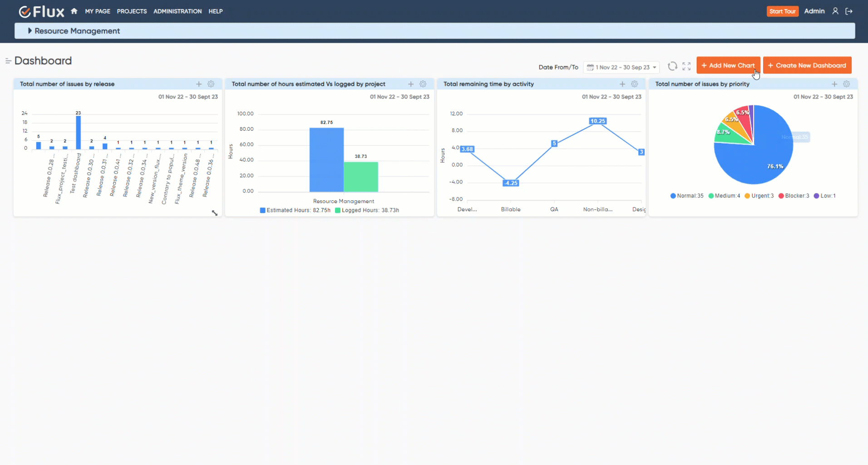Click the Flux home icon
This screenshot has height=465, width=868.
pyautogui.click(x=74, y=11)
